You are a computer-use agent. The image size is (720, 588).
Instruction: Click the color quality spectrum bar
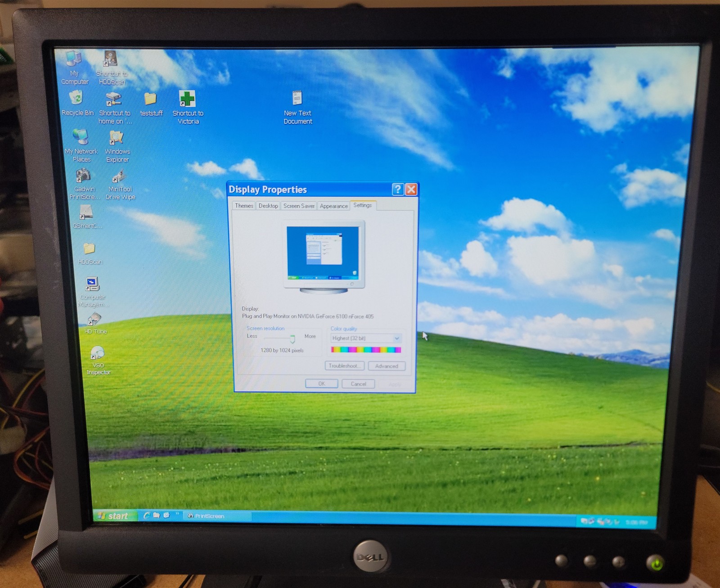coord(366,350)
